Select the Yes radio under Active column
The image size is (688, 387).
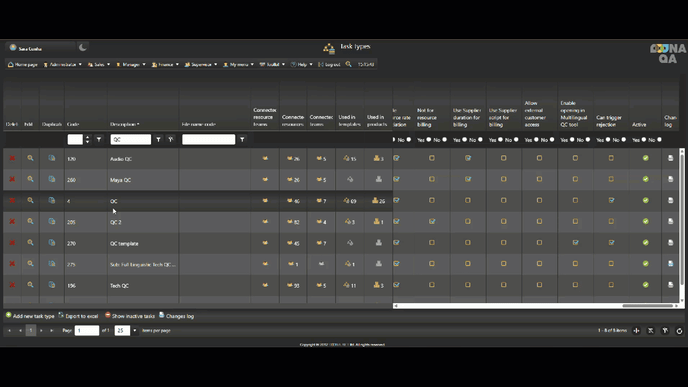pyautogui.click(x=644, y=140)
